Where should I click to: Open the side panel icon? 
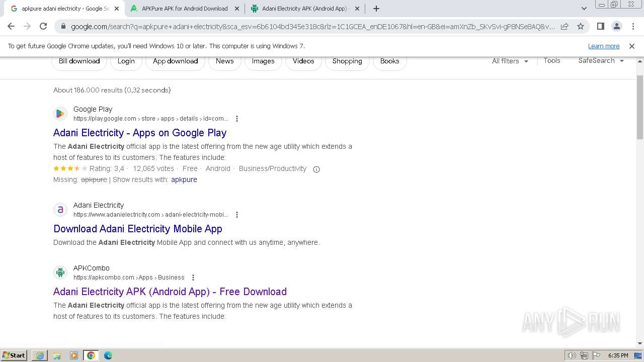600,26
